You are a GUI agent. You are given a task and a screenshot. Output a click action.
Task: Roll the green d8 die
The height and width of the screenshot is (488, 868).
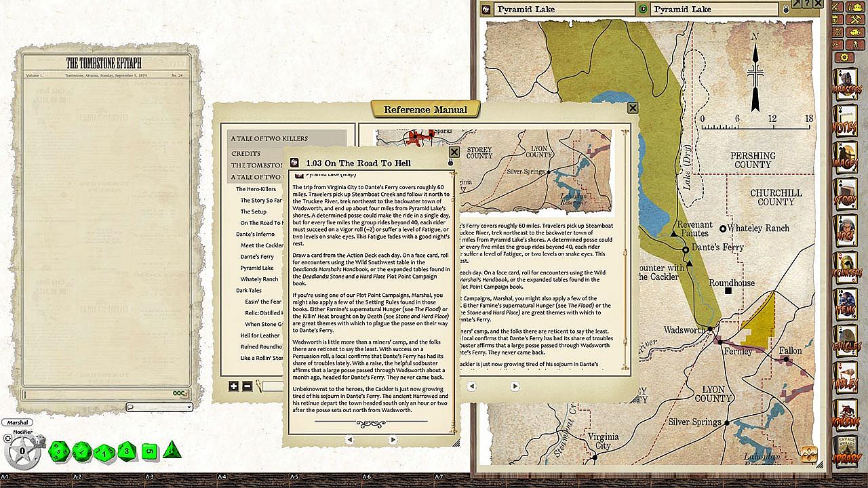(127, 450)
